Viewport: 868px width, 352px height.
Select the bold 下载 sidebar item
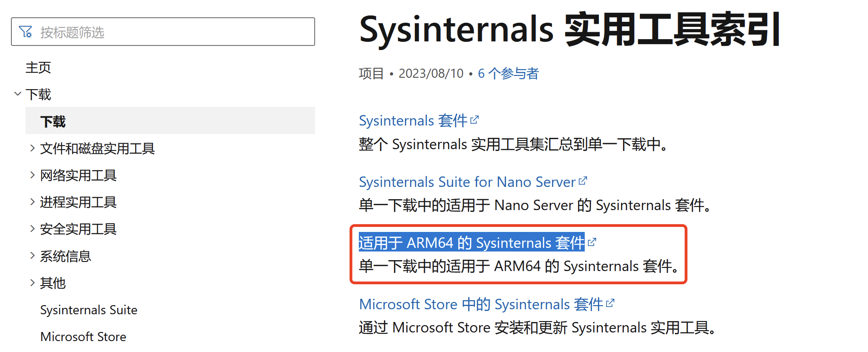point(53,121)
